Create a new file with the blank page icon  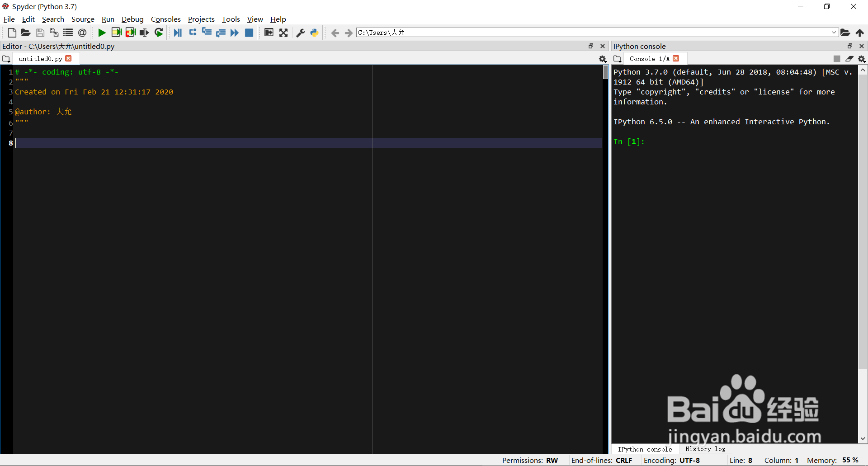click(x=12, y=33)
